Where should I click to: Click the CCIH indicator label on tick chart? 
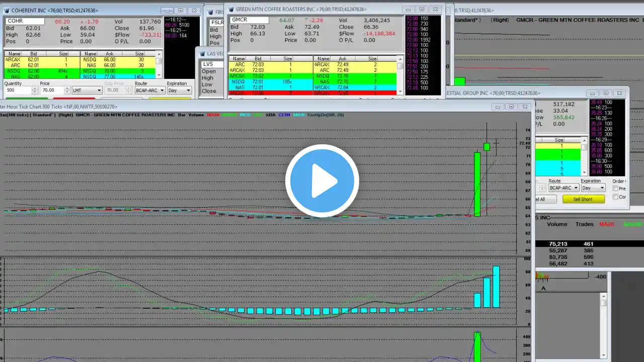pyautogui.click(x=284, y=115)
